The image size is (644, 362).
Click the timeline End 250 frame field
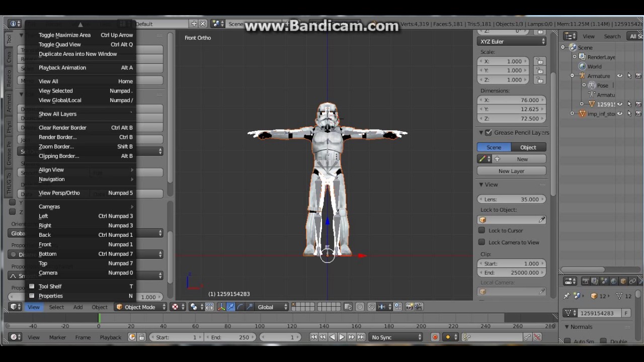(x=230, y=337)
